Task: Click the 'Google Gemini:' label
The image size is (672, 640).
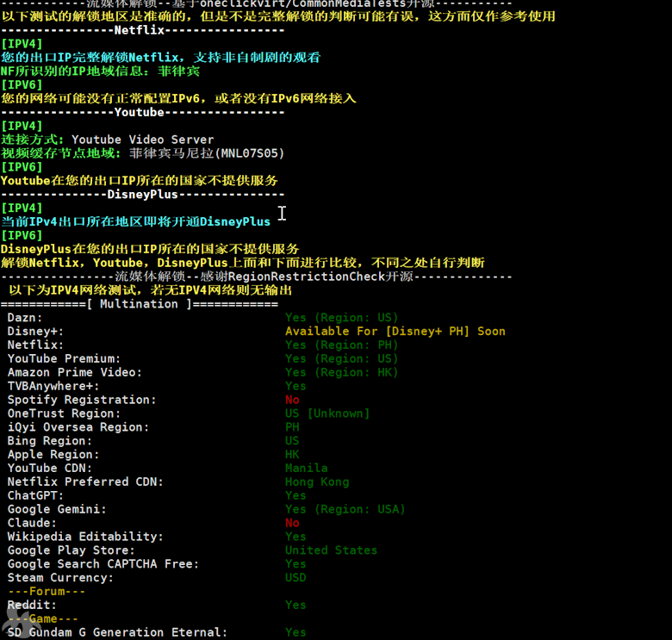Action: click(x=57, y=509)
